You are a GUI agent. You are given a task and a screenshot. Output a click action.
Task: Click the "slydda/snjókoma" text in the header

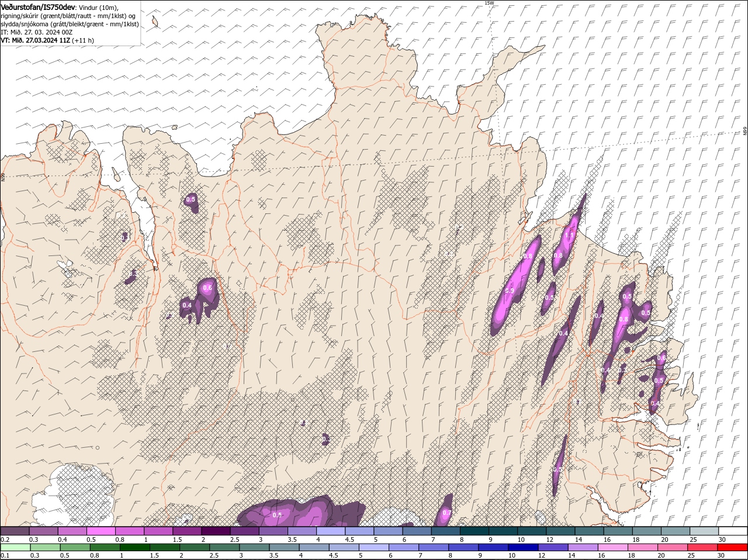click(24, 24)
